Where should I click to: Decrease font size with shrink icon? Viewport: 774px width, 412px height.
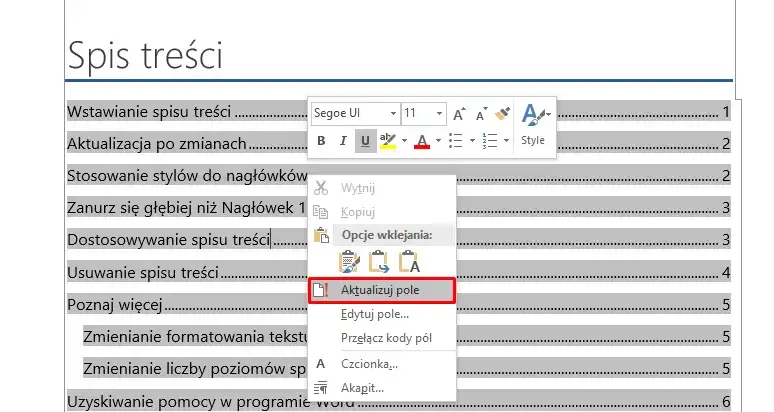pyautogui.click(x=481, y=114)
